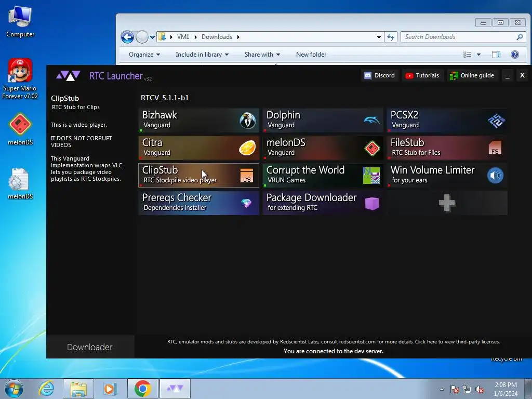The image size is (532, 399).
Task: Click the ClipStub CS icon
Action: coord(247,176)
